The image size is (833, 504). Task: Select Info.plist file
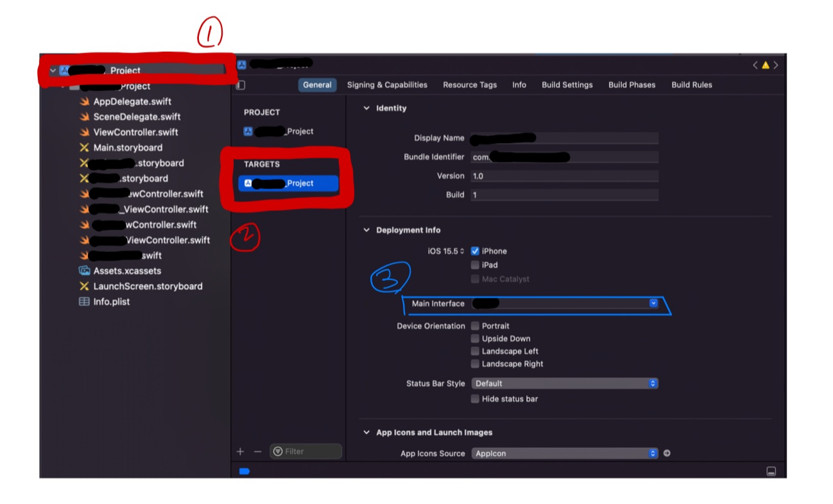pos(112,301)
